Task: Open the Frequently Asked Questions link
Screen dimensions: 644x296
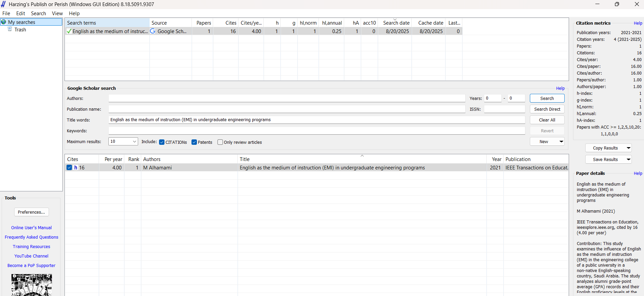Action: pos(31,237)
